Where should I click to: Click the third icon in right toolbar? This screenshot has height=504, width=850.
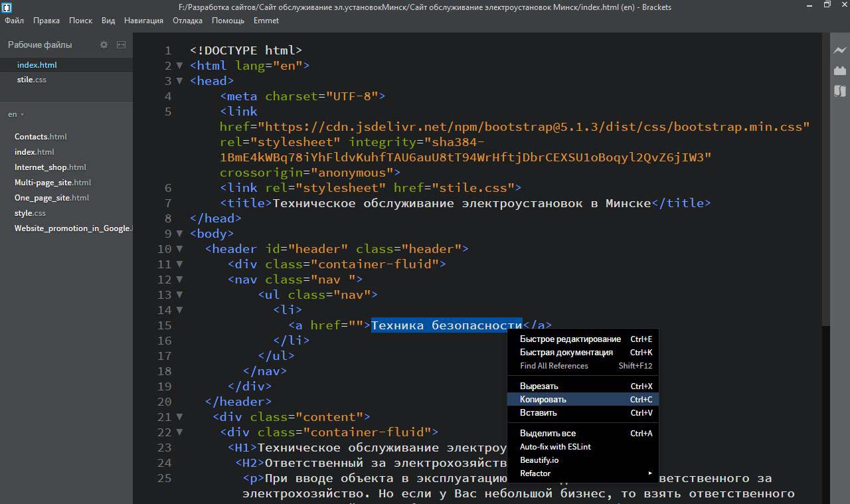pos(839,91)
